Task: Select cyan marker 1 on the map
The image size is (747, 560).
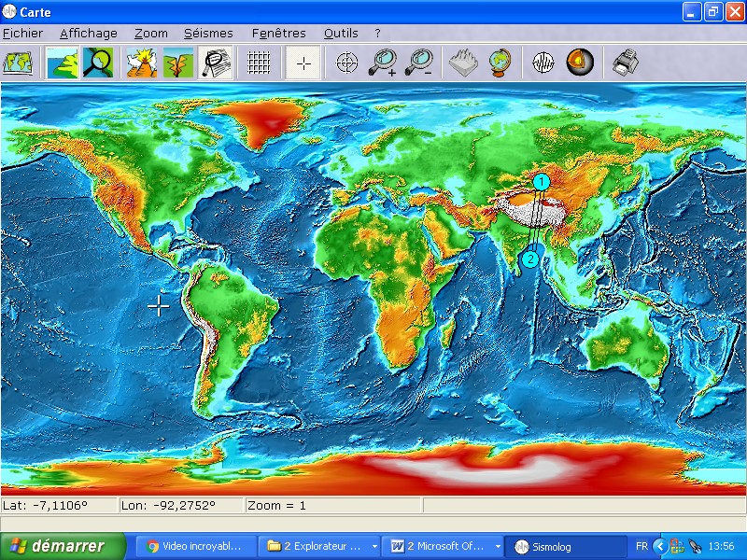Action: tap(542, 182)
